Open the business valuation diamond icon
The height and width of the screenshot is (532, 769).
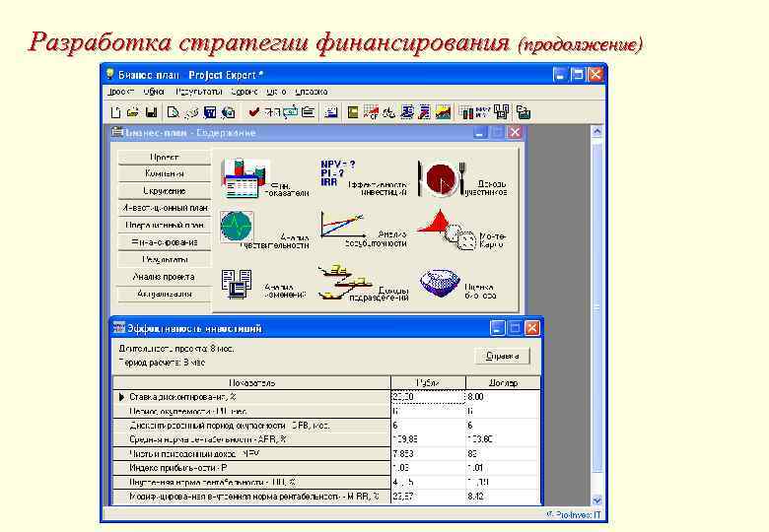457,284
